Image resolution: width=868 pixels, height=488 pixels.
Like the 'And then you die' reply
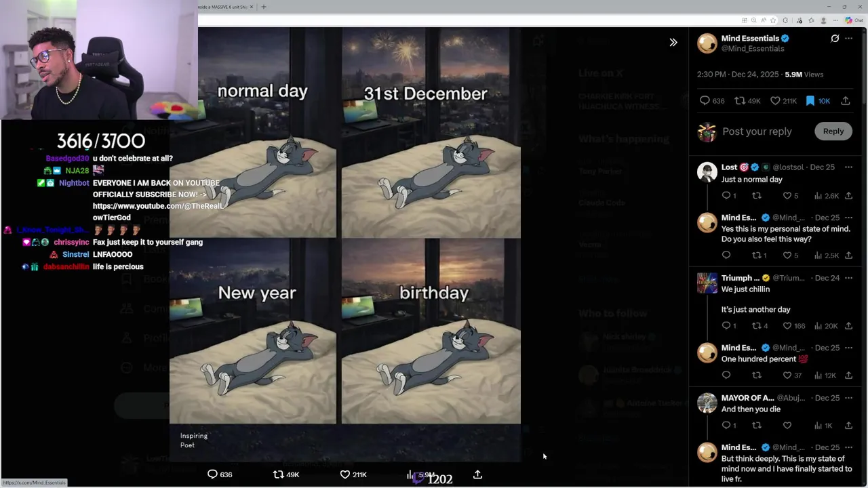coord(787,426)
